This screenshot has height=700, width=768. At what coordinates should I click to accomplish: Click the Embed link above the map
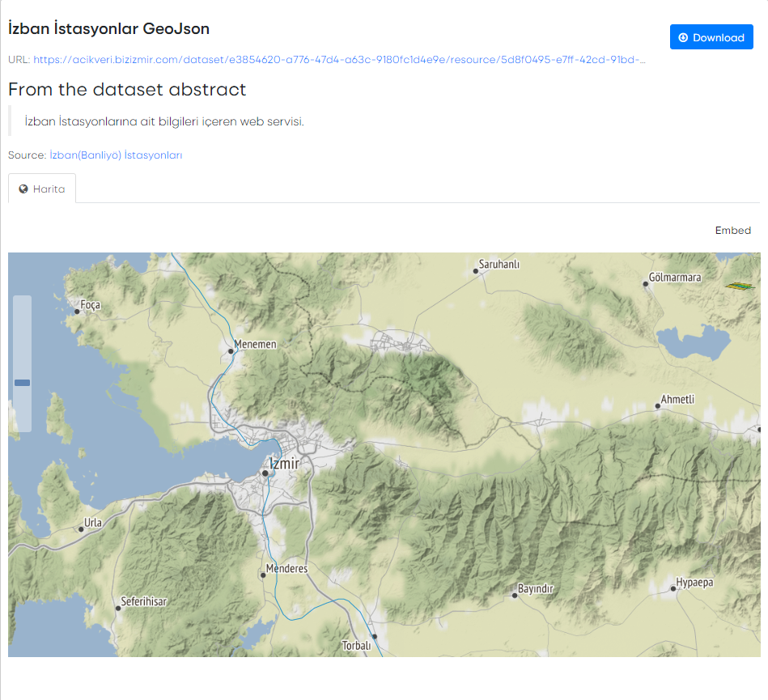(732, 231)
